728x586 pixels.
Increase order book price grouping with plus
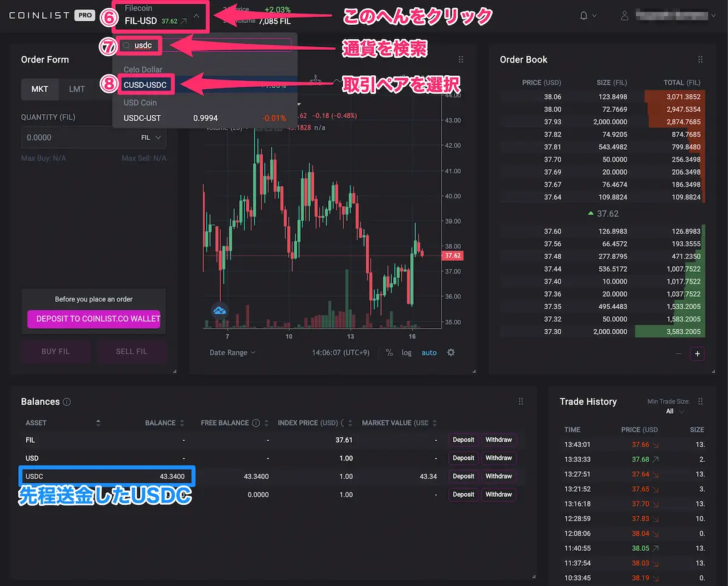[x=698, y=354]
